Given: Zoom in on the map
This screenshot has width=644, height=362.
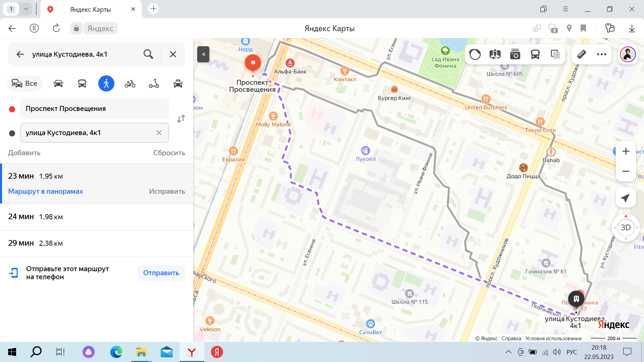Looking at the screenshot, I should 626,152.
